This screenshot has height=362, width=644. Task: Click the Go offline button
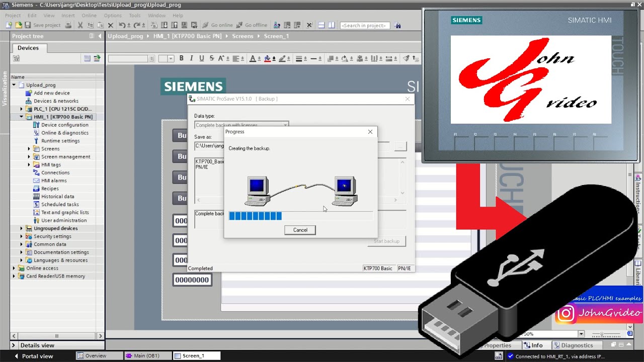tap(252, 25)
